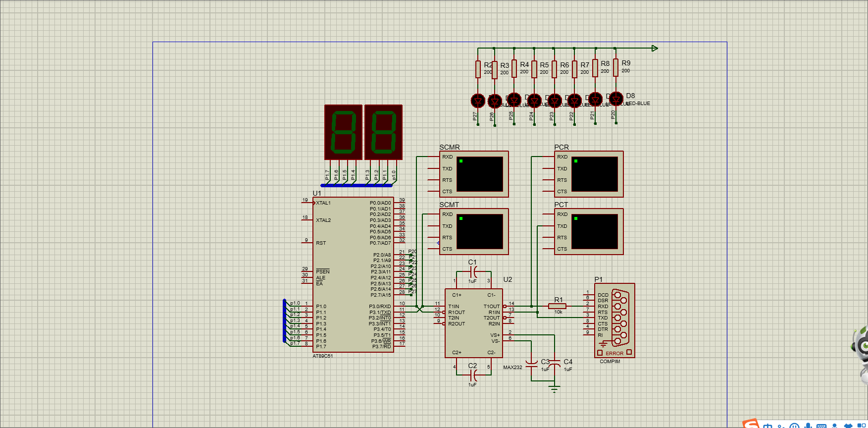
Task: Select the LED wired to net P24
Action: pyautogui.click(x=534, y=101)
